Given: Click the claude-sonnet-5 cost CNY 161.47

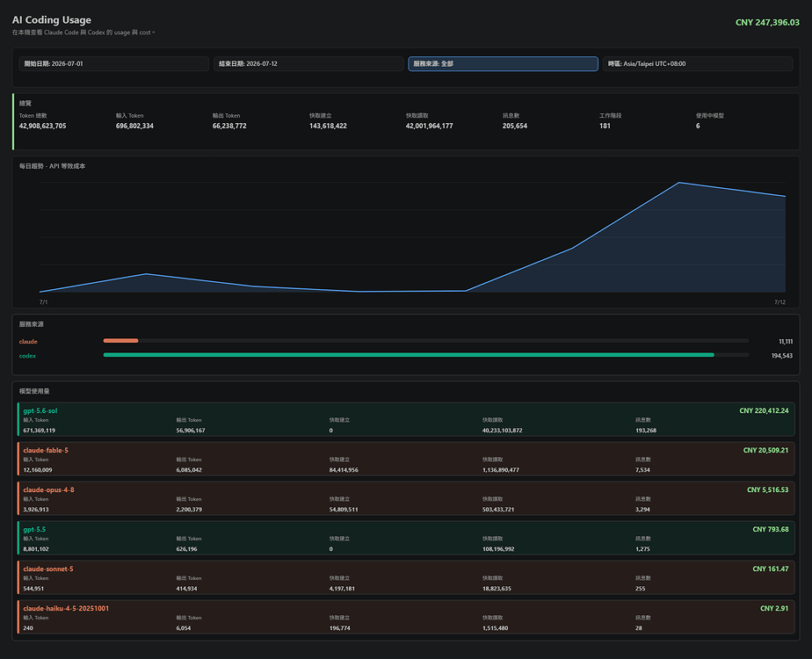Looking at the screenshot, I should (x=771, y=568).
